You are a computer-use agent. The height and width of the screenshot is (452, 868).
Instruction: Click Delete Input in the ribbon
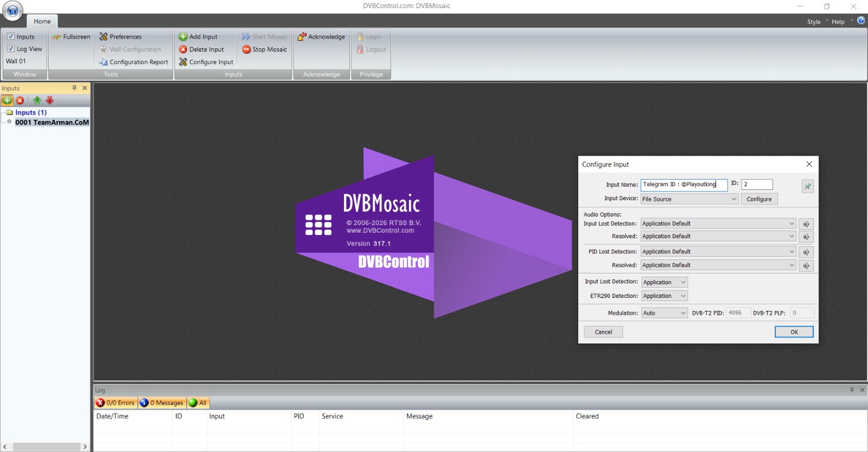point(201,49)
